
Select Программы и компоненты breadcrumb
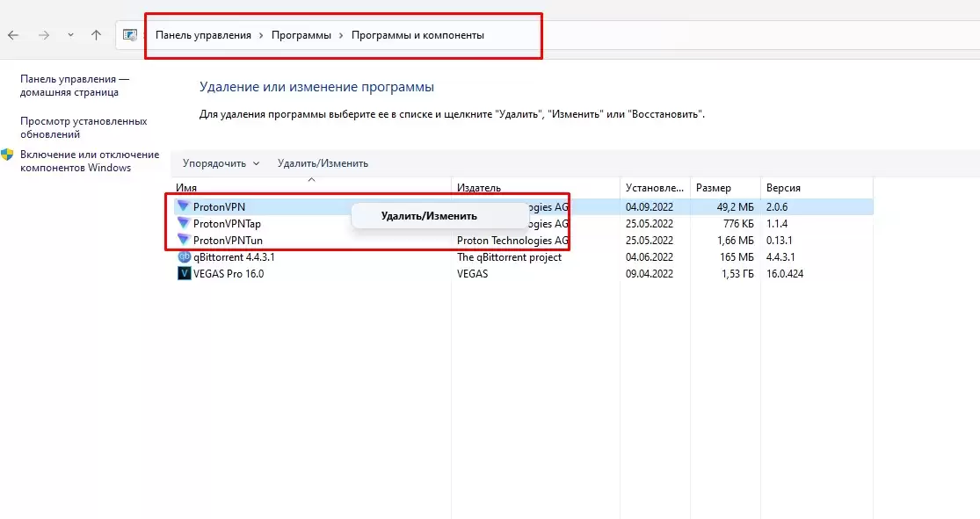coord(417,36)
